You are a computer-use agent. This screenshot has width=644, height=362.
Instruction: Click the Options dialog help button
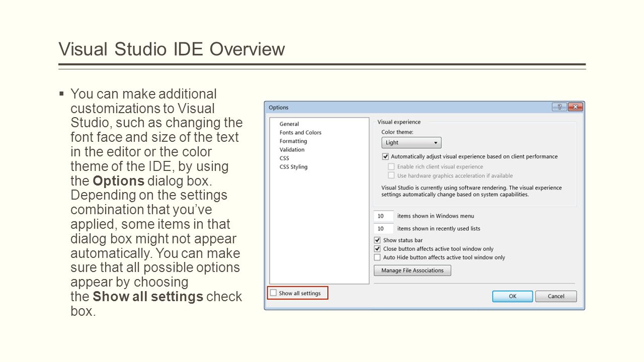pos(559,107)
